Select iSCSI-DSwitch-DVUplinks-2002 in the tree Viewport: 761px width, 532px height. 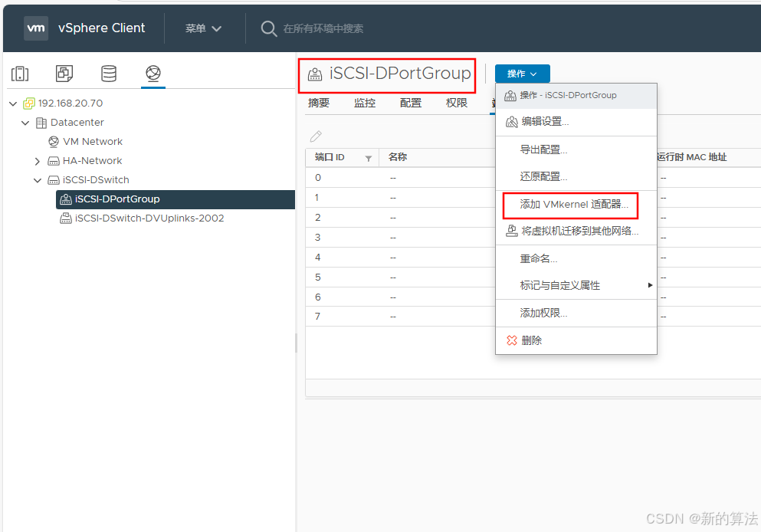coord(149,218)
